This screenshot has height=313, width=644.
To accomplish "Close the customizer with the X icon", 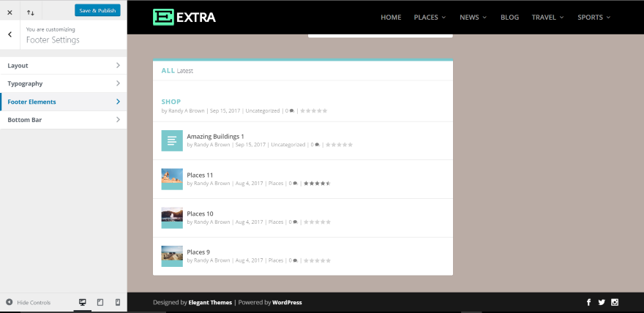I will [10, 12].
